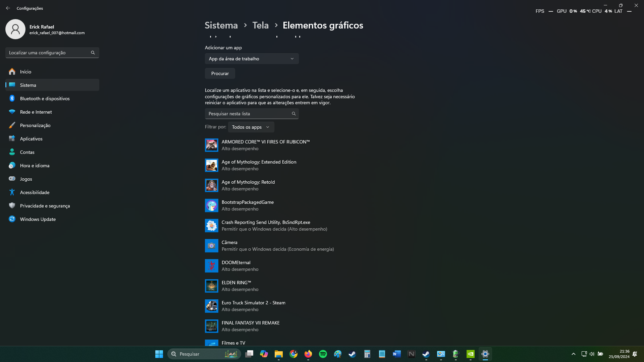Click the Crash Reporting Send Utility icon
The width and height of the screenshot is (644, 362).
pyautogui.click(x=212, y=226)
